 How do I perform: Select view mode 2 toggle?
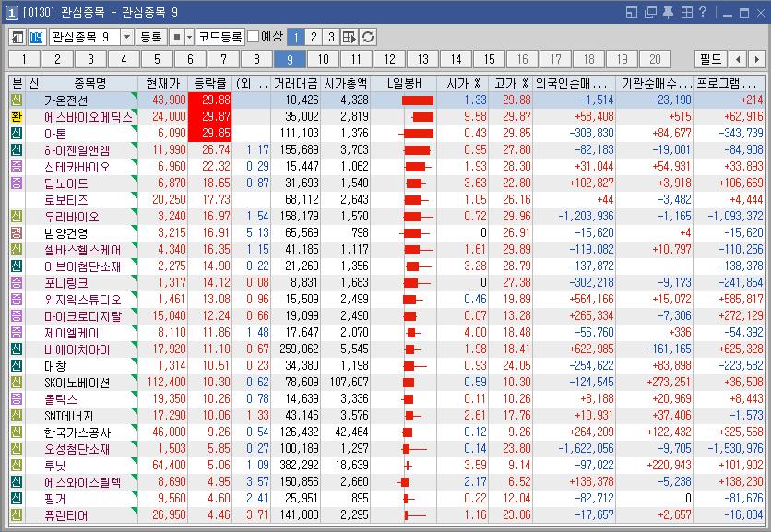[x=314, y=37]
